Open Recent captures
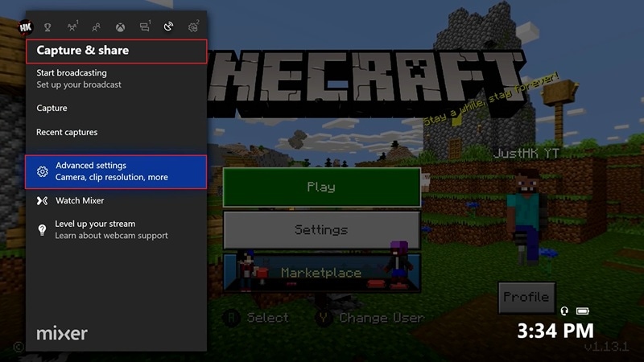The image size is (644, 362). 116,132
